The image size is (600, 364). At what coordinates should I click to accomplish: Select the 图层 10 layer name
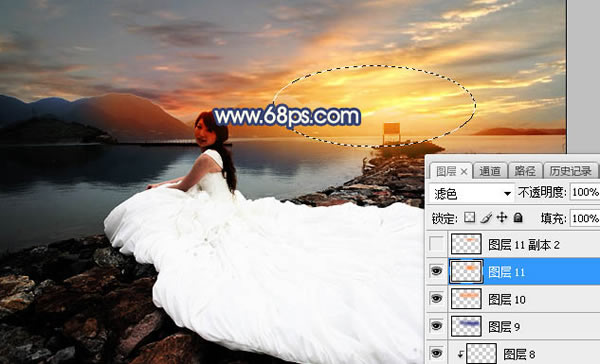pyautogui.click(x=507, y=300)
